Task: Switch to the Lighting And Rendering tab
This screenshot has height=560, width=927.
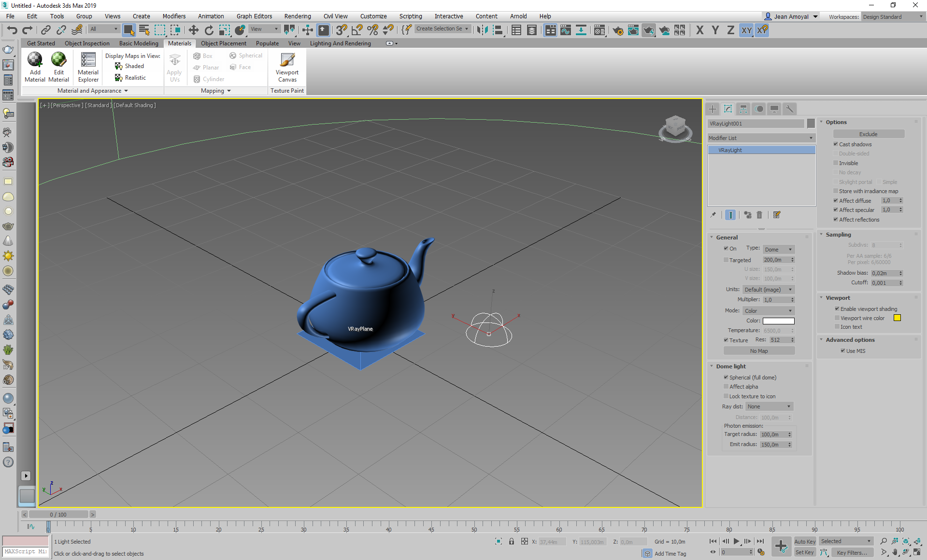Action: [x=340, y=43]
